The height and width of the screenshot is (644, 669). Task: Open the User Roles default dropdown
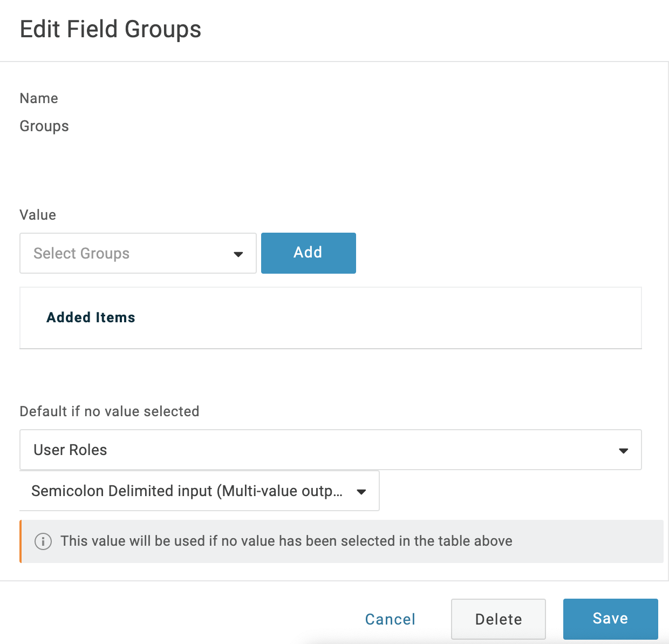click(x=324, y=450)
